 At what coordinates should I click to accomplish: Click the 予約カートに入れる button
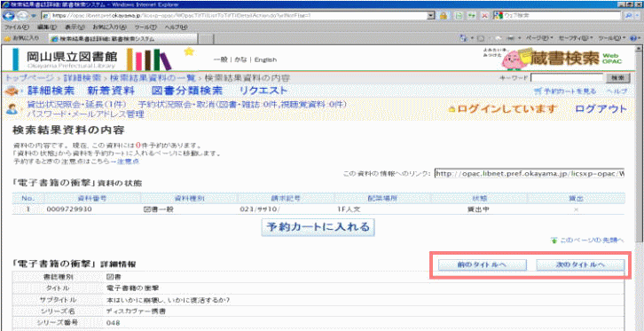[318, 227]
